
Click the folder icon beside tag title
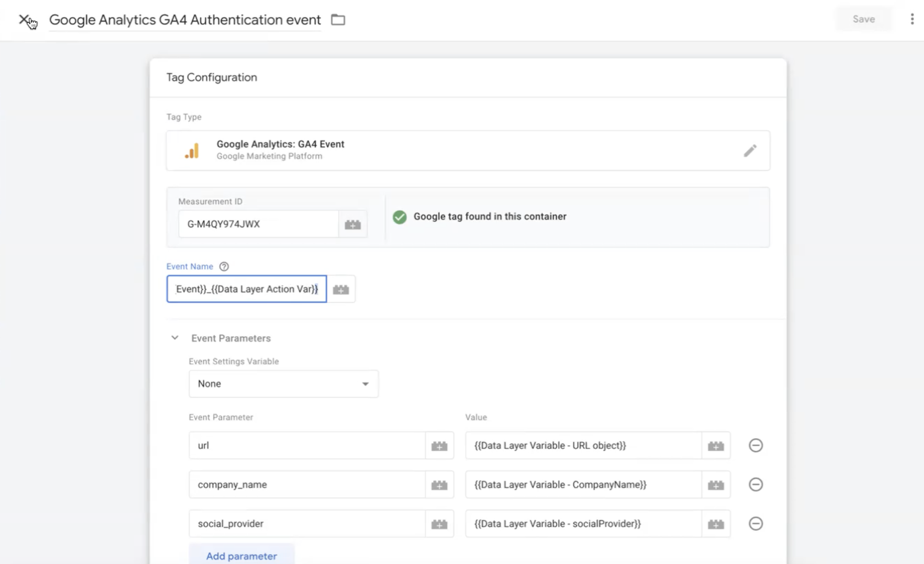tap(338, 20)
